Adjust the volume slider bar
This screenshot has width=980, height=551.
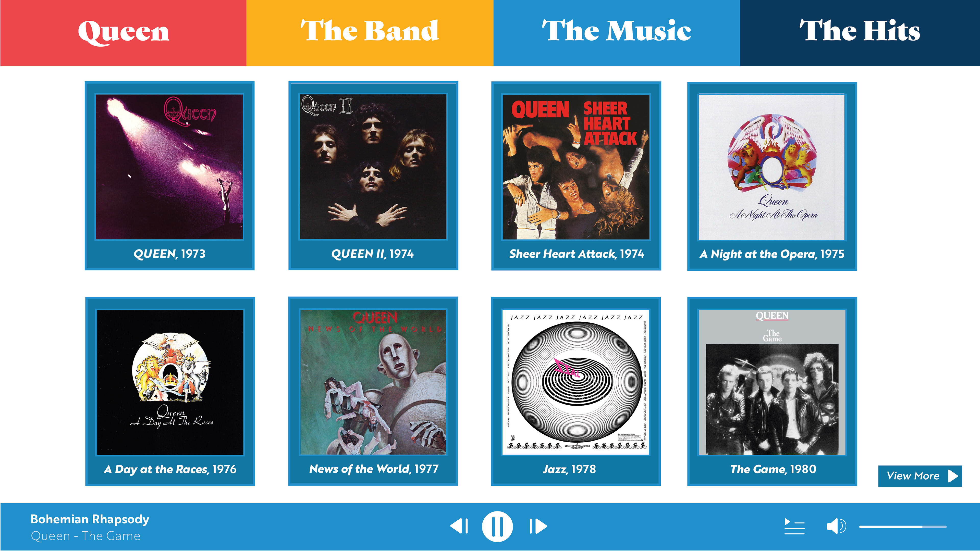pos(902,527)
